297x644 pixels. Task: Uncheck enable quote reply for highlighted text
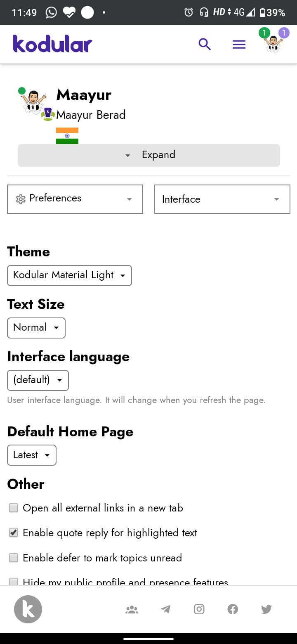pyautogui.click(x=14, y=533)
